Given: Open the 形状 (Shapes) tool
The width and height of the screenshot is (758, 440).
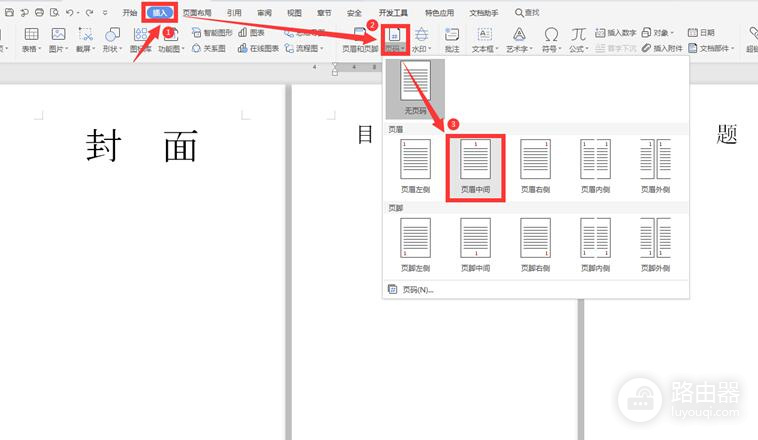Looking at the screenshot, I should pyautogui.click(x=112, y=34).
